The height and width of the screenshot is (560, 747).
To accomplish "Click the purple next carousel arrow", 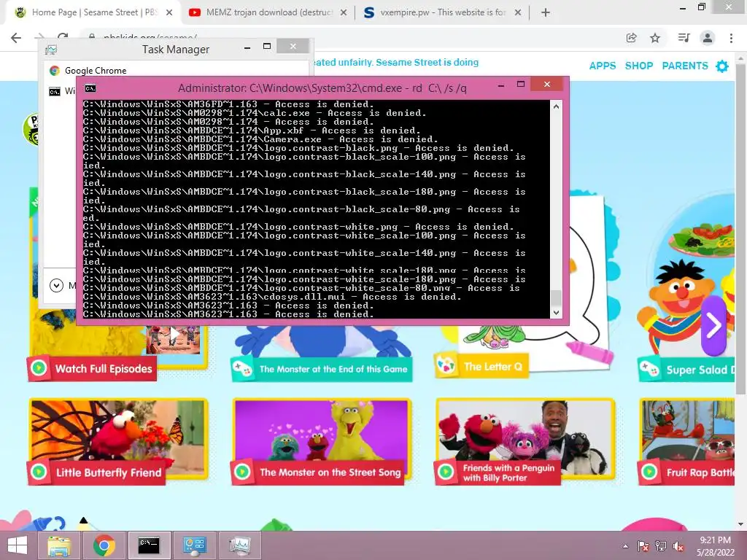I will point(713,326).
